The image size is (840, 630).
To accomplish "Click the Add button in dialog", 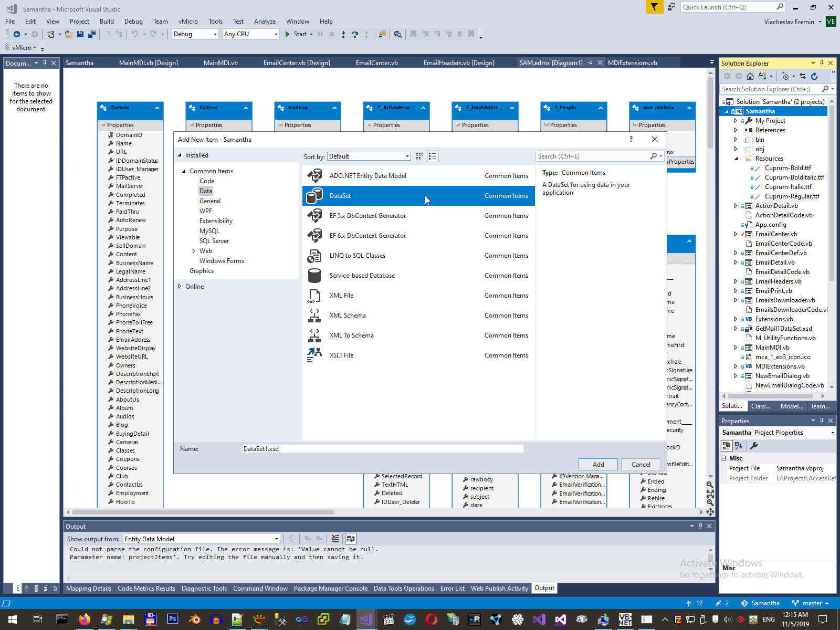I will pyautogui.click(x=598, y=465).
